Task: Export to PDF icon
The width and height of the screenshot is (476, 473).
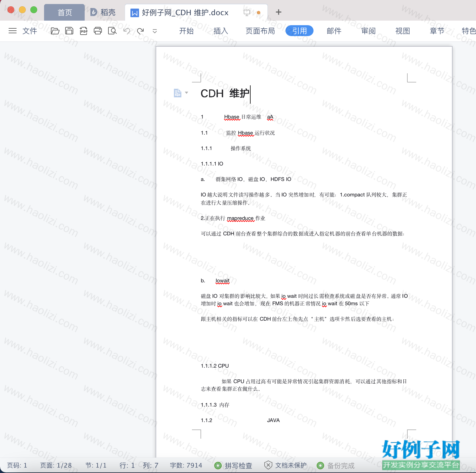Action: (x=84, y=31)
